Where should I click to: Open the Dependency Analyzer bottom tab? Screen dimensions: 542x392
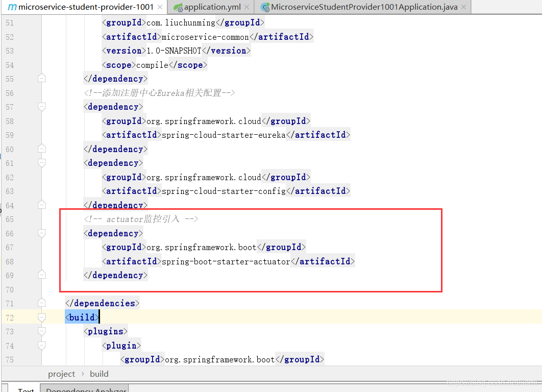click(x=86, y=389)
